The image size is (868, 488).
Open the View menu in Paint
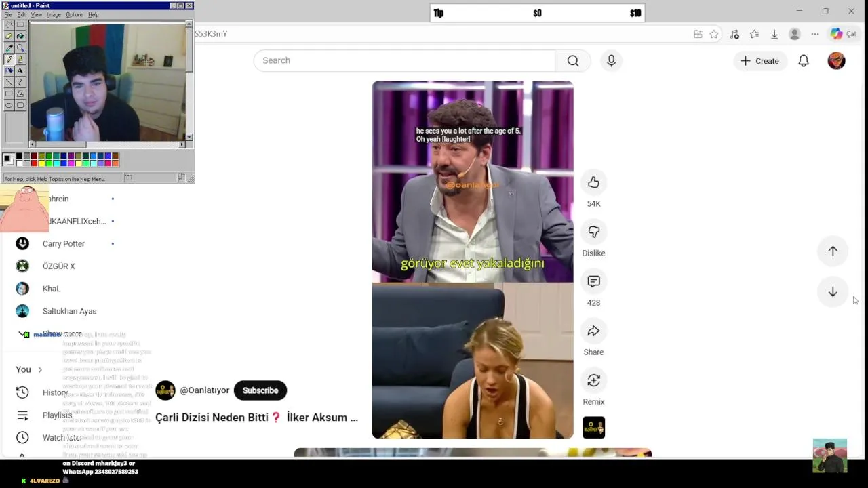tap(37, 14)
